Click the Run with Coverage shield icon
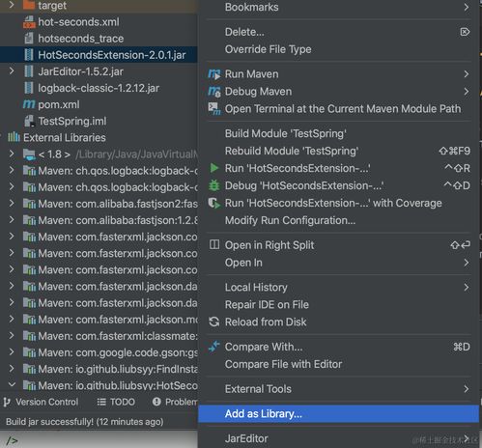 [x=214, y=203]
